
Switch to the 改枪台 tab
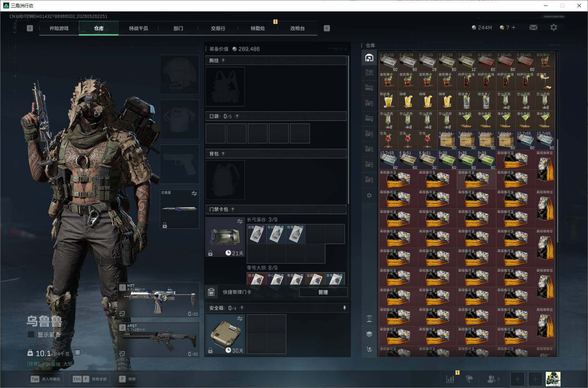point(297,28)
